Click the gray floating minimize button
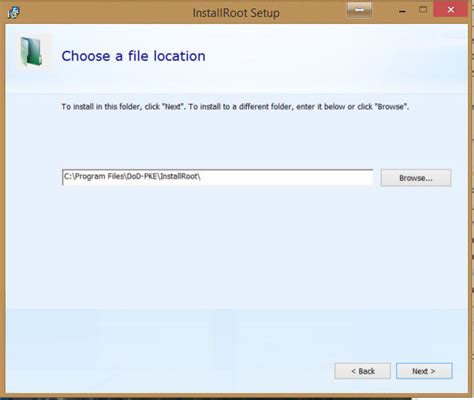Viewport: 474px width, 400px height. pos(359,10)
